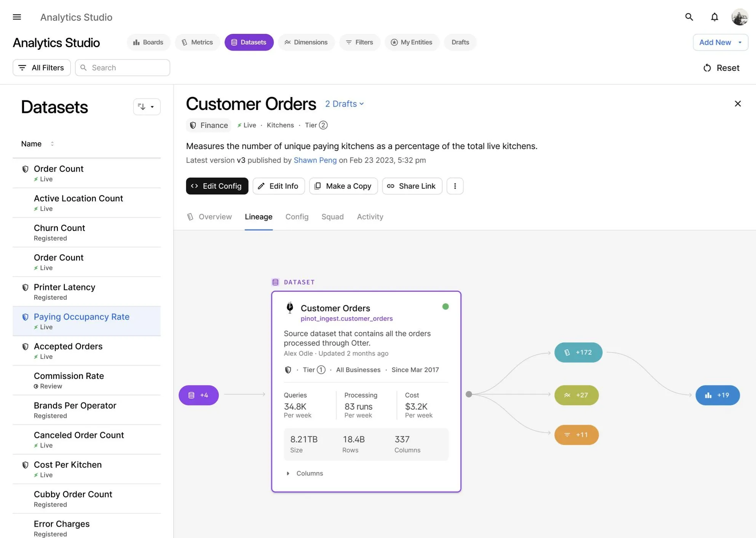Open the Add New dropdown
The image size is (756, 538).
tap(720, 42)
